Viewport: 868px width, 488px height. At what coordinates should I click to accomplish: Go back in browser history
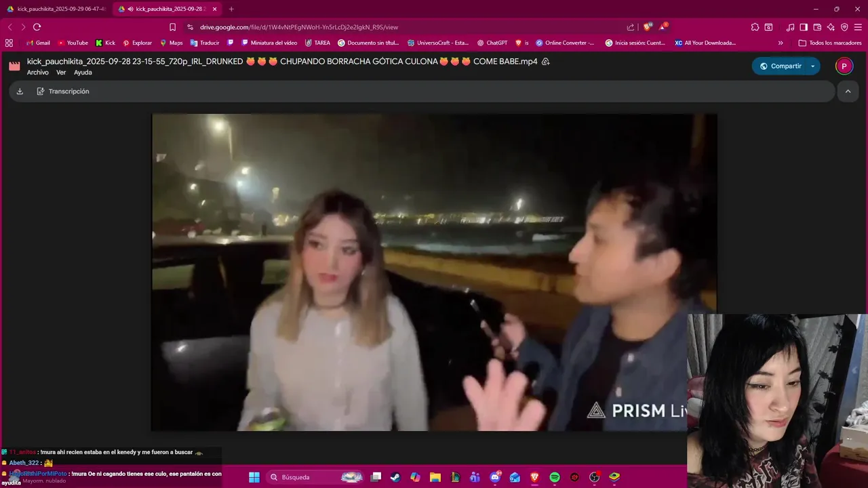pyautogui.click(x=9, y=27)
